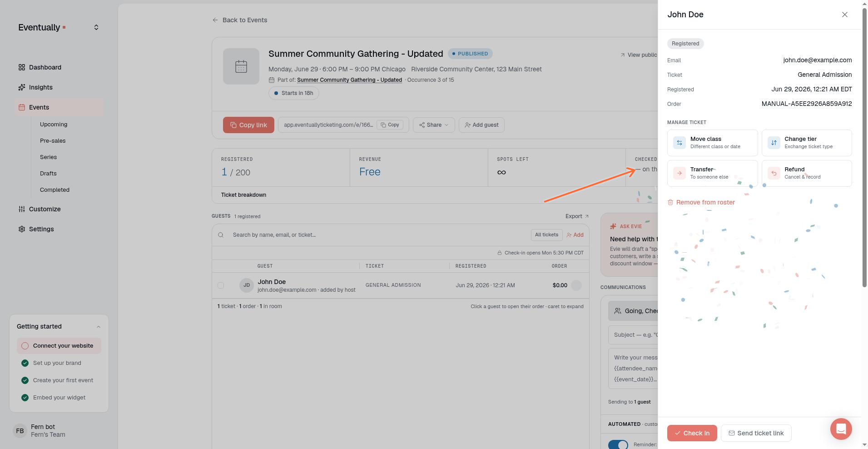868x449 pixels.
Task: Open the Customize sliders icon
Action: [x=22, y=209]
